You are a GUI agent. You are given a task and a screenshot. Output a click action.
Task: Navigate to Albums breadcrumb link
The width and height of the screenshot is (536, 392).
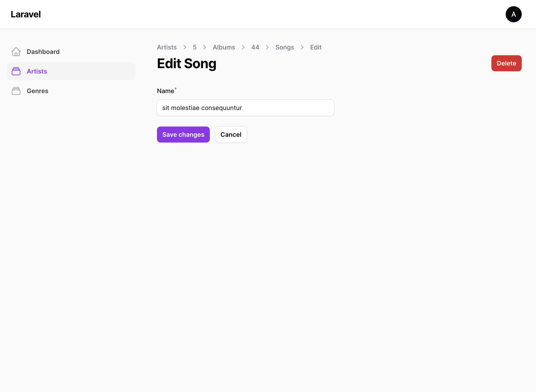pos(224,47)
